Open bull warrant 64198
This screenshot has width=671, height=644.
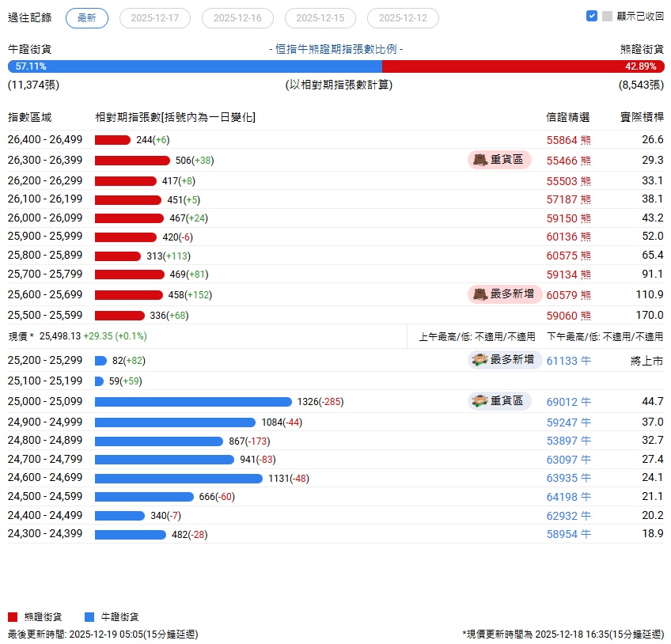(568, 497)
